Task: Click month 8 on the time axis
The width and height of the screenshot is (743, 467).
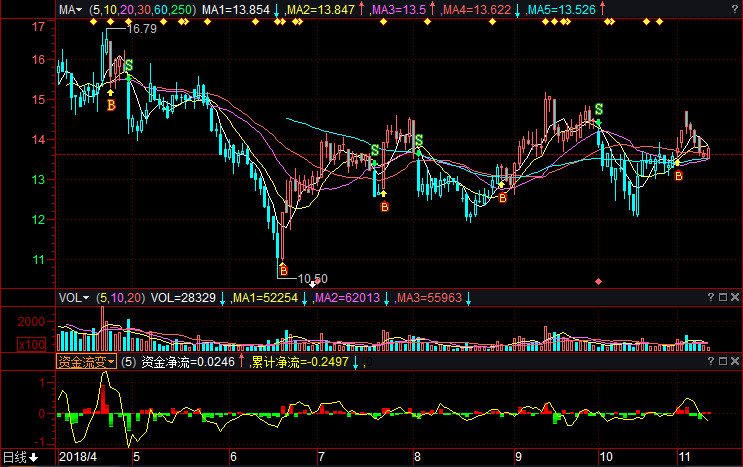Action: point(417,457)
